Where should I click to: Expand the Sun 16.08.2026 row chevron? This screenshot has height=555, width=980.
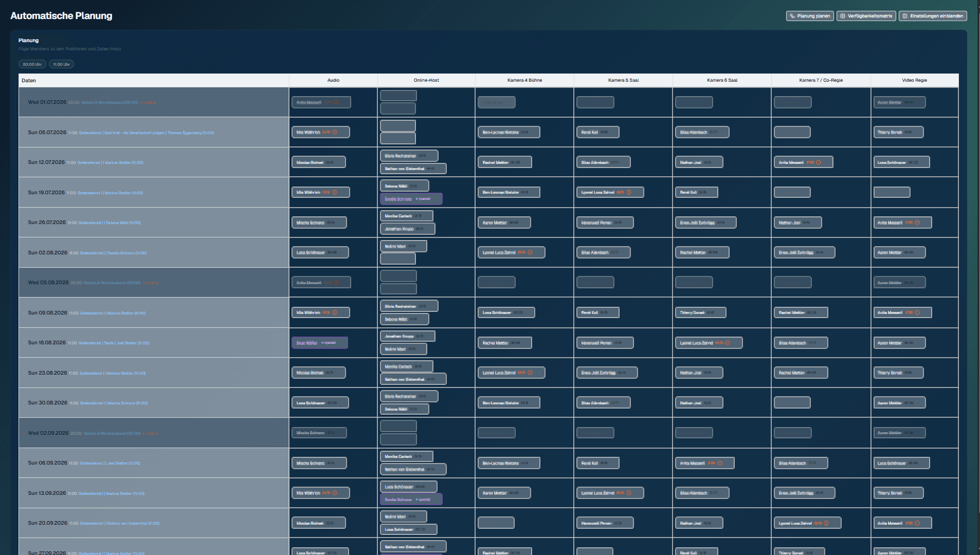click(x=24, y=343)
